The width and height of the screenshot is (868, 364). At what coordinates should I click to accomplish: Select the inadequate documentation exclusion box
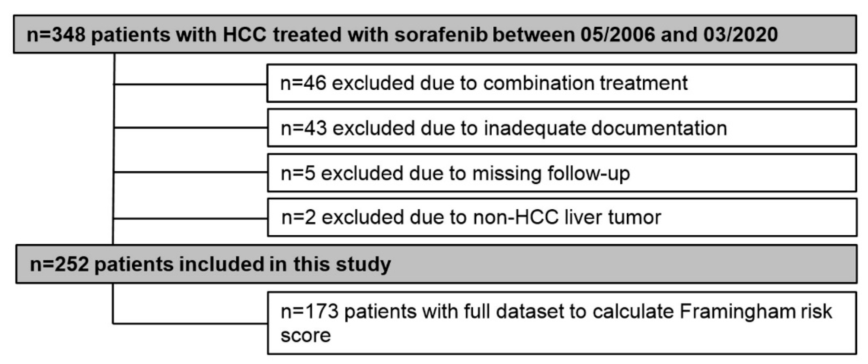(561, 128)
